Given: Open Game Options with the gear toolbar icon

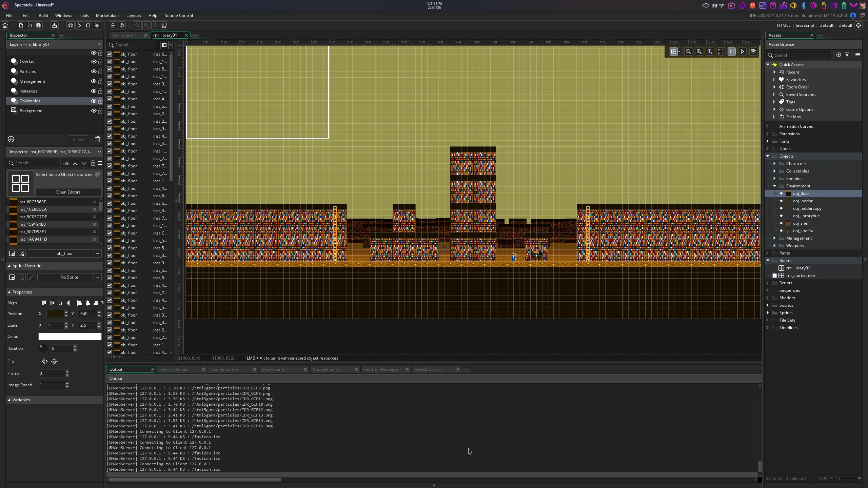Looking at the screenshot, I should coord(113,25).
